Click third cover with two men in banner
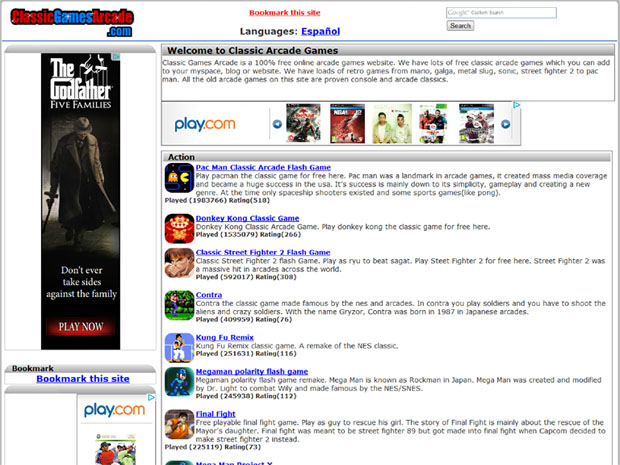620x465 pixels. point(392,123)
